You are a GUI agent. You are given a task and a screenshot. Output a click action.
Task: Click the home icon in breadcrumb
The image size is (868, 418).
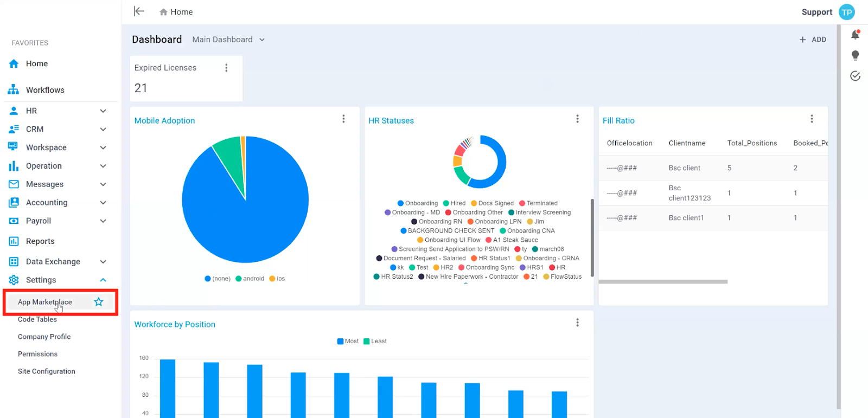(x=163, y=12)
